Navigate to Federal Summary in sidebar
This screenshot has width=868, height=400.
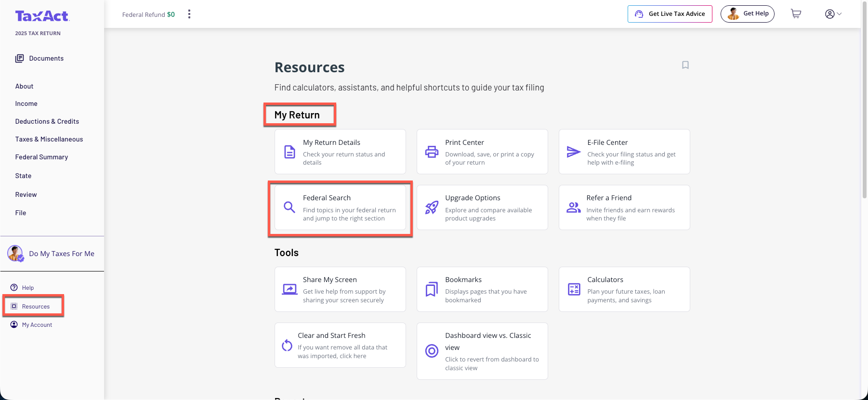click(x=41, y=157)
